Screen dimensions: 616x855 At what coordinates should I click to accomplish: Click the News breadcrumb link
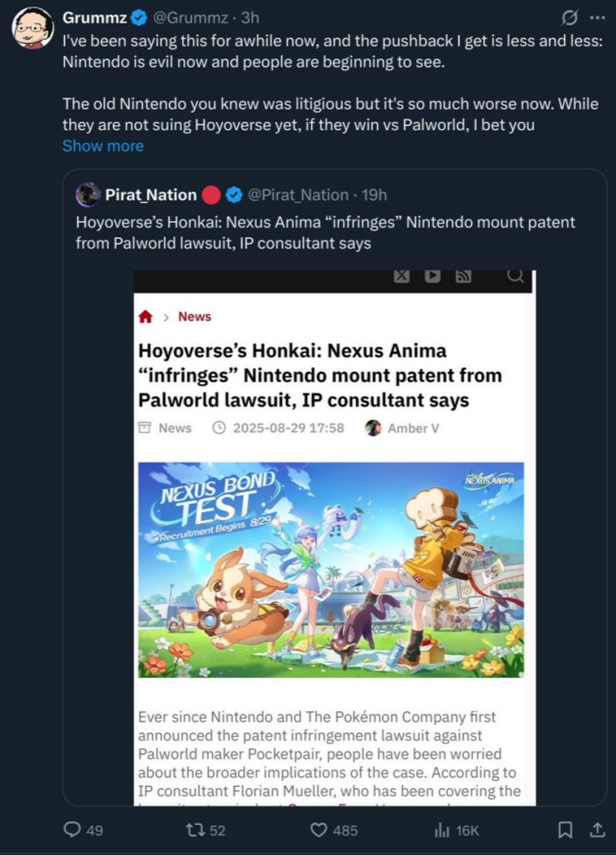pyautogui.click(x=194, y=316)
